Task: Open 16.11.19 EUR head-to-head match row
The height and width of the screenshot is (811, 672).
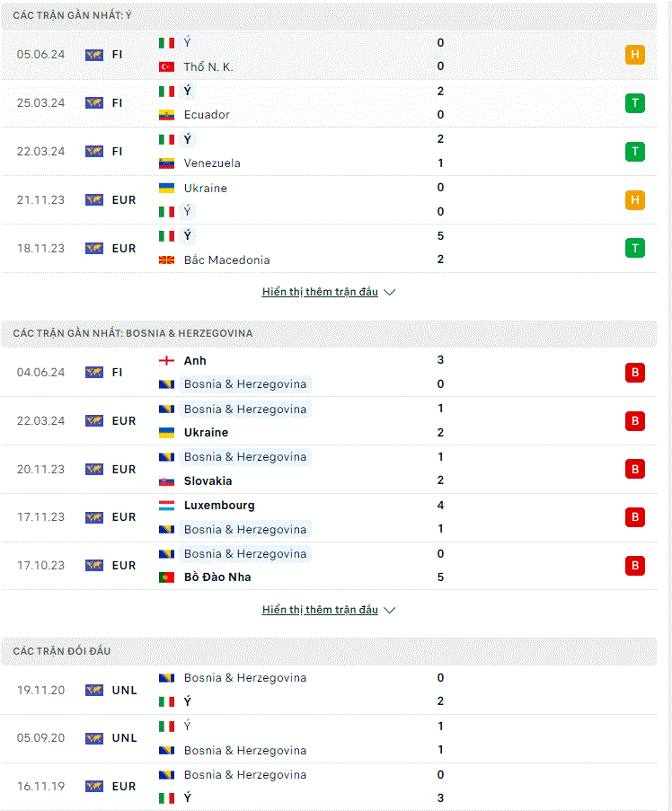Action: click(329, 787)
